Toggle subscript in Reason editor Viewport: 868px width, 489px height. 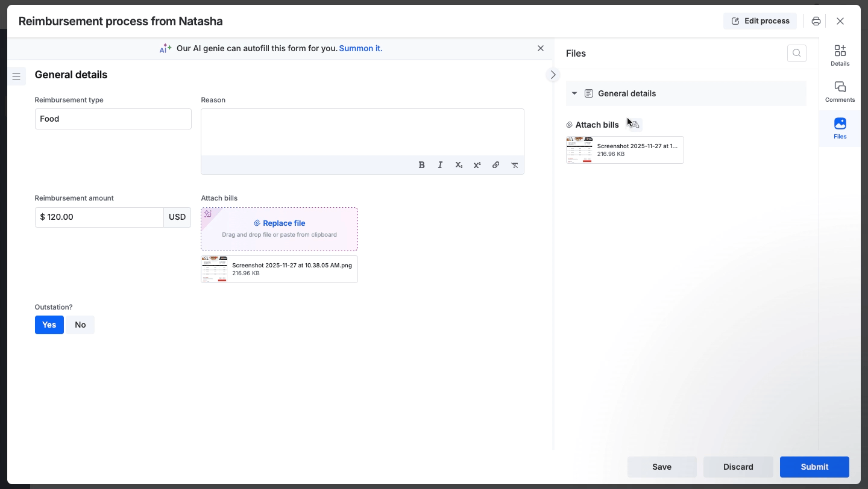pos(459,165)
